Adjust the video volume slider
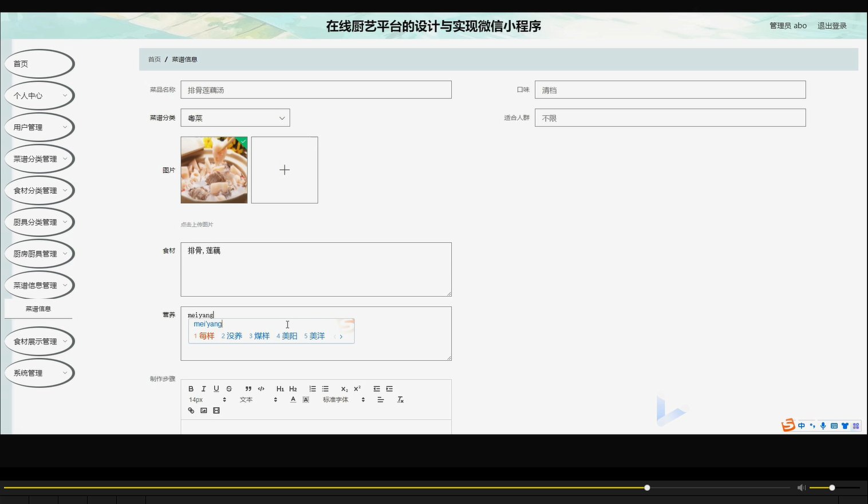The width and height of the screenshot is (868, 504). pyautogui.click(x=835, y=487)
